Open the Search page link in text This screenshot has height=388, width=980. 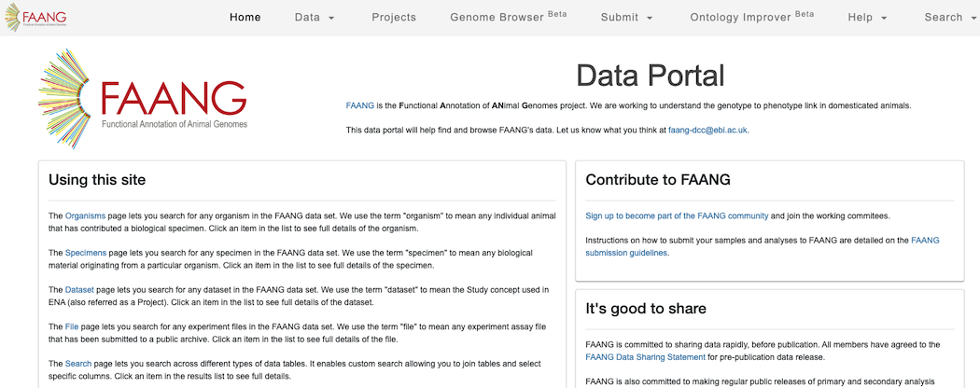pyautogui.click(x=78, y=364)
